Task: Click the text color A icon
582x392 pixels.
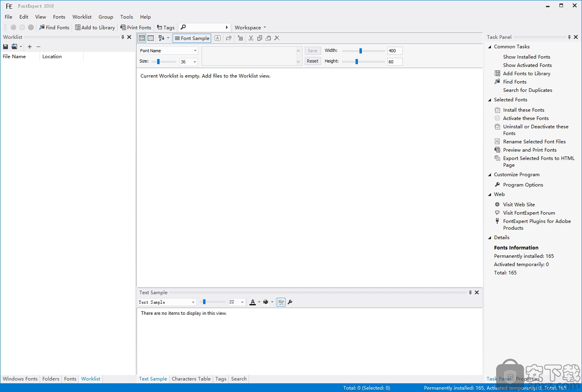Action: [253, 302]
